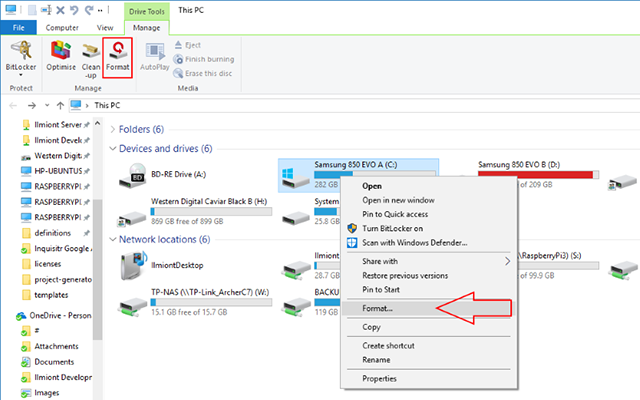The height and width of the screenshot is (400, 640).
Task: Select the TP-NAS (W:) network drive
Action: 196,302
